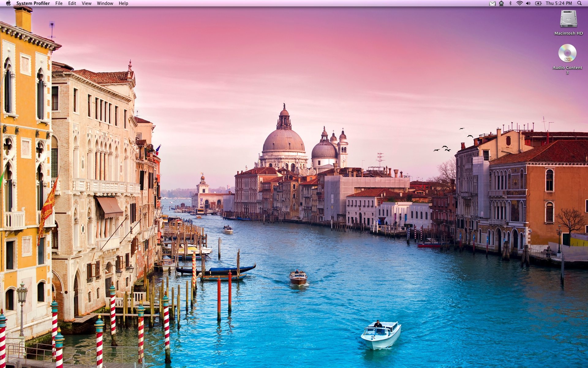Image resolution: width=588 pixels, height=368 pixels.
Task: Click the Thu 5:24 PM clock
Action: pyautogui.click(x=559, y=3)
